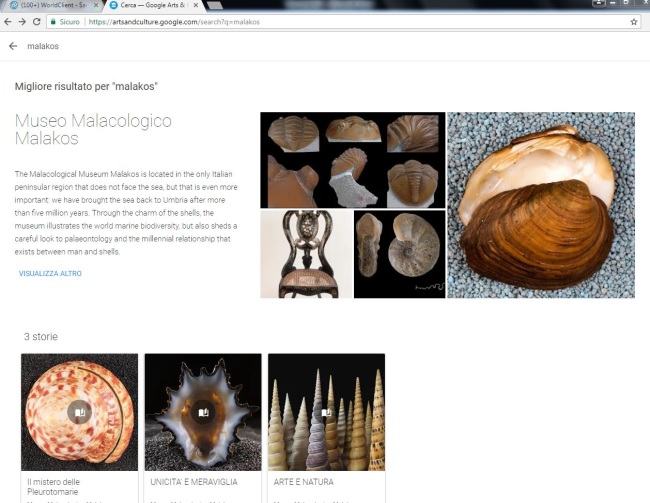Close the Cerca Google Arts tab

click(196, 5)
